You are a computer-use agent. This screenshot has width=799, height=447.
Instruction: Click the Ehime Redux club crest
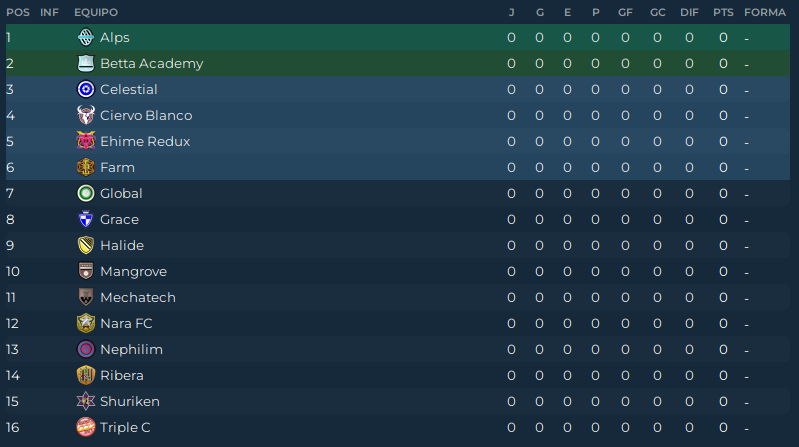click(86, 142)
